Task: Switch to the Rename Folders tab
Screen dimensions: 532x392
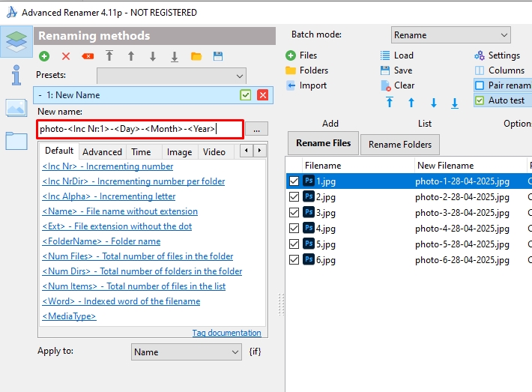Action: click(399, 145)
